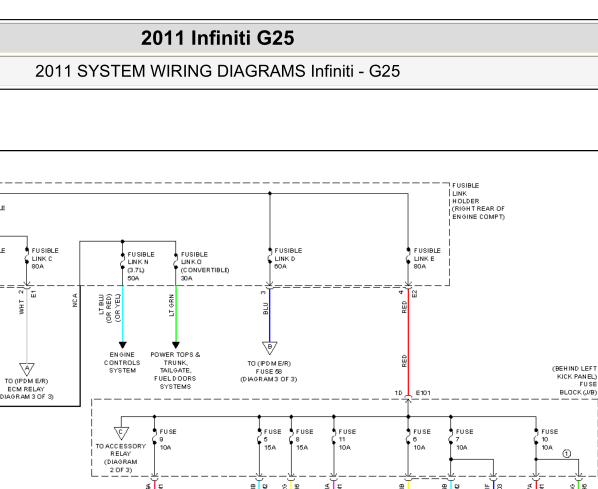The height and width of the screenshot is (489, 598).
Task: Click the red wire from connector E2
Action: [x=408, y=342]
